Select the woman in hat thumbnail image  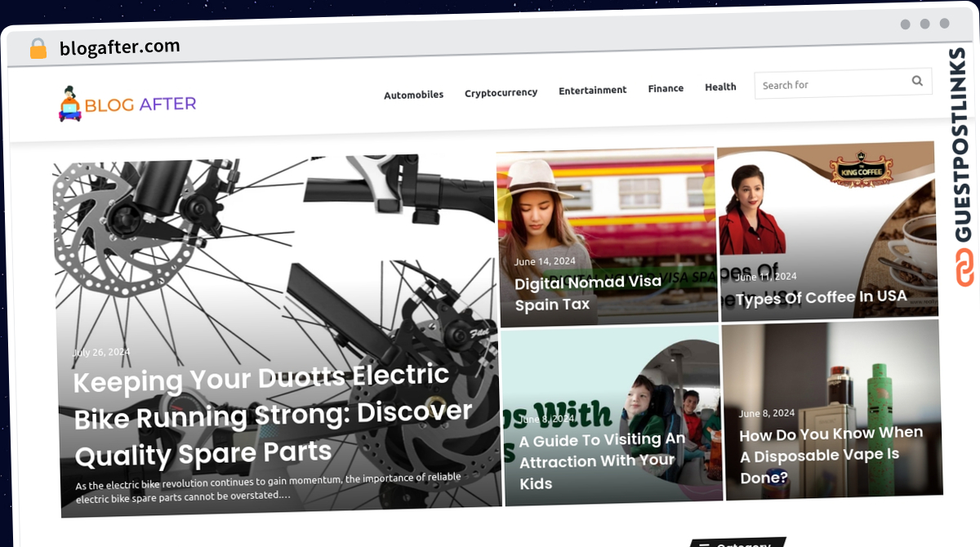(606, 236)
